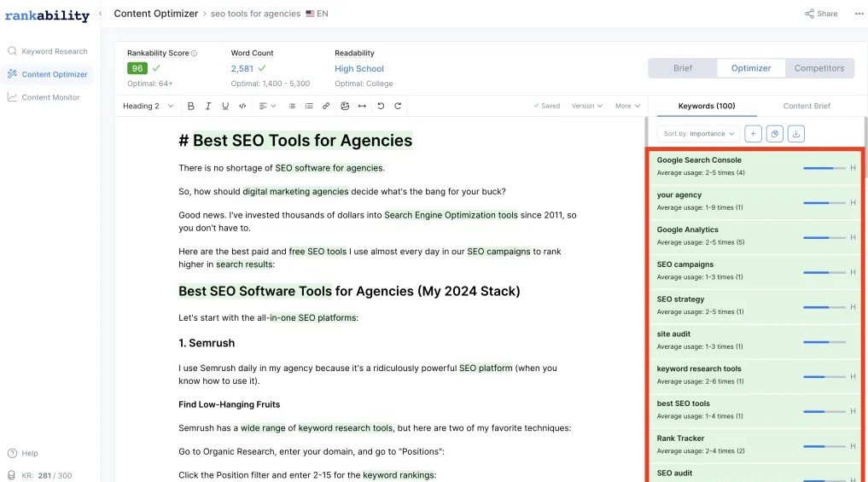Go to Content Monitor
This screenshot has height=482, width=868.
[x=44, y=97]
